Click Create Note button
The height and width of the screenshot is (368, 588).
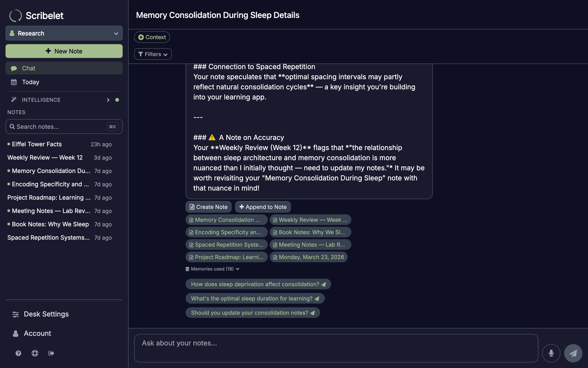(x=209, y=207)
